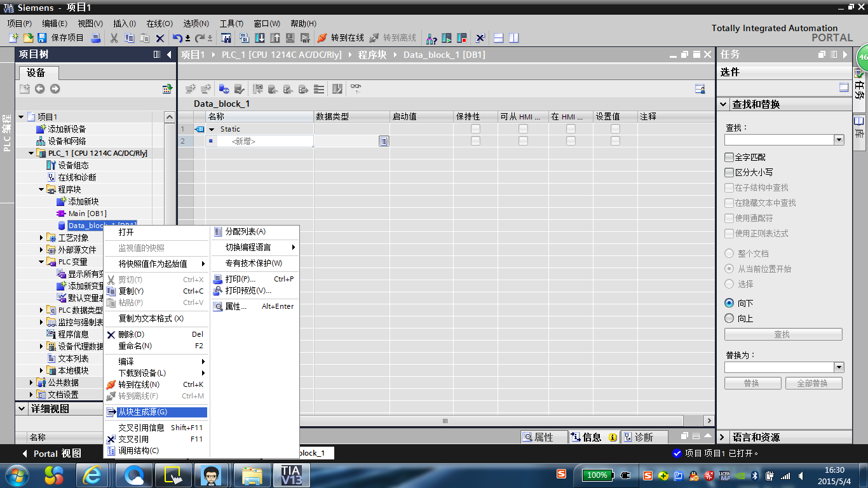Toggle 可从 HMI checkbox in Static row
868x488 pixels.
[x=523, y=129]
